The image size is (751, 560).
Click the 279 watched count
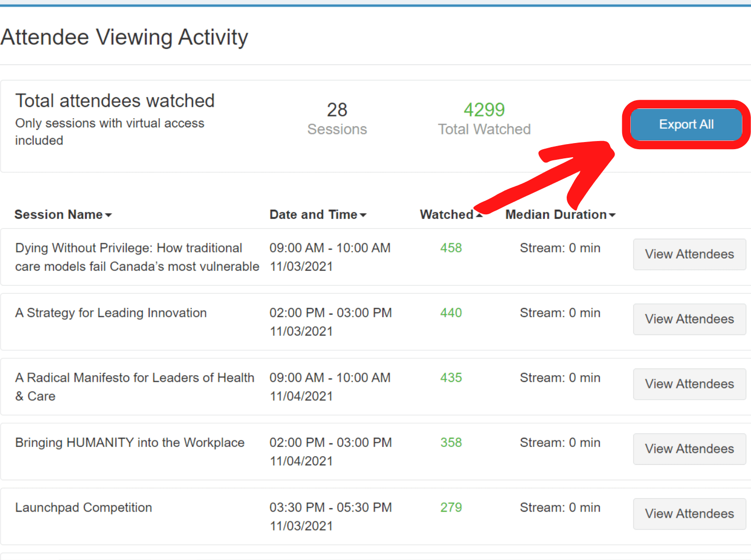[451, 508]
